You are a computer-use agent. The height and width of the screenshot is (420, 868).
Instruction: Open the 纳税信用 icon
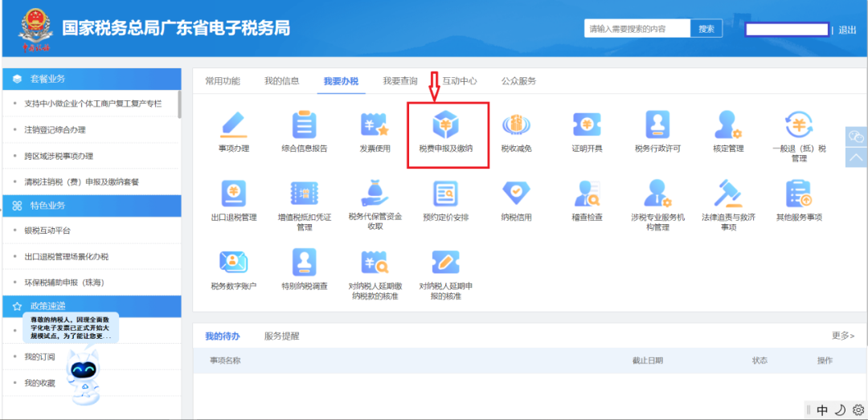(516, 194)
